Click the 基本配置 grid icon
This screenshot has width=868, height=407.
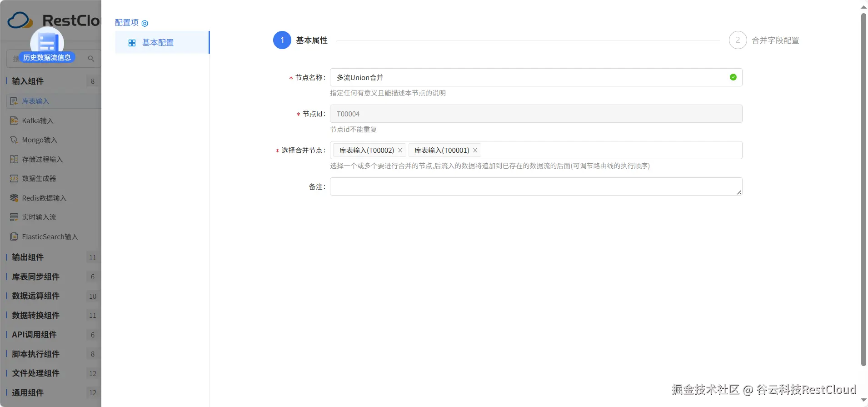click(132, 43)
